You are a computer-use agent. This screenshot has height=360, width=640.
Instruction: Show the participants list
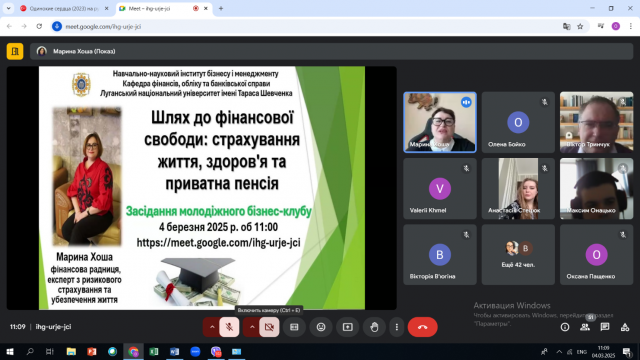[585, 327]
